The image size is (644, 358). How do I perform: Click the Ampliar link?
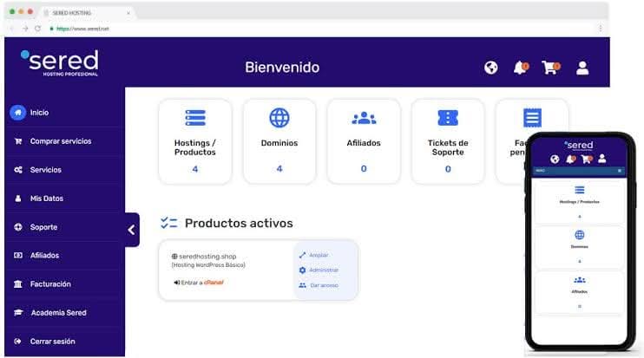(319, 255)
